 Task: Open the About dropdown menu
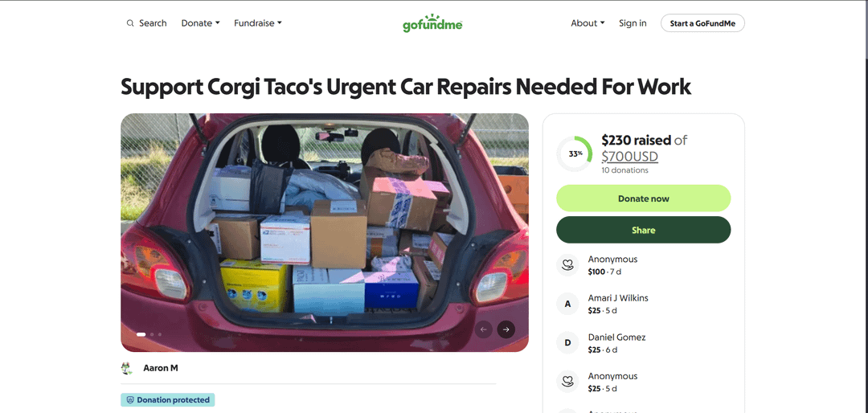coord(588,23)
